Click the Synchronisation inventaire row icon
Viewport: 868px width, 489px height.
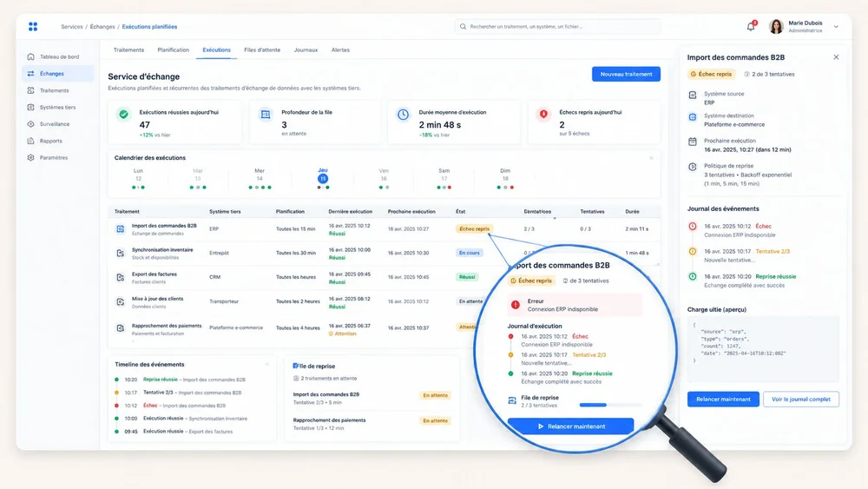(120, 253)
